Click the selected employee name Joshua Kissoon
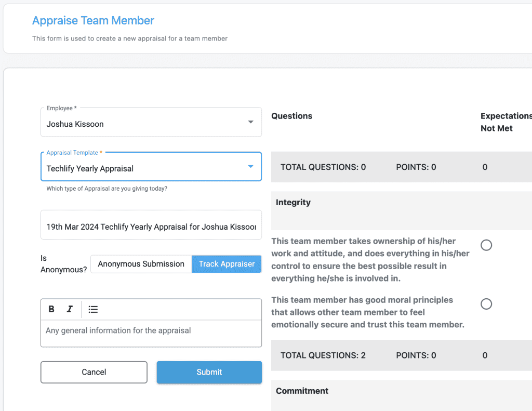Viewport: 532px width, 411px height. pos(75,124)
